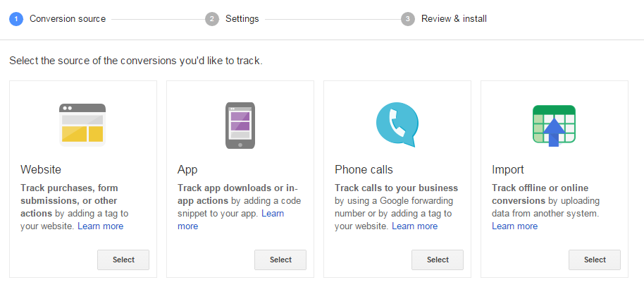Click the Import spreadsheet upload icon
Viewport: 644px width, 292px height.
click(554, 126)
